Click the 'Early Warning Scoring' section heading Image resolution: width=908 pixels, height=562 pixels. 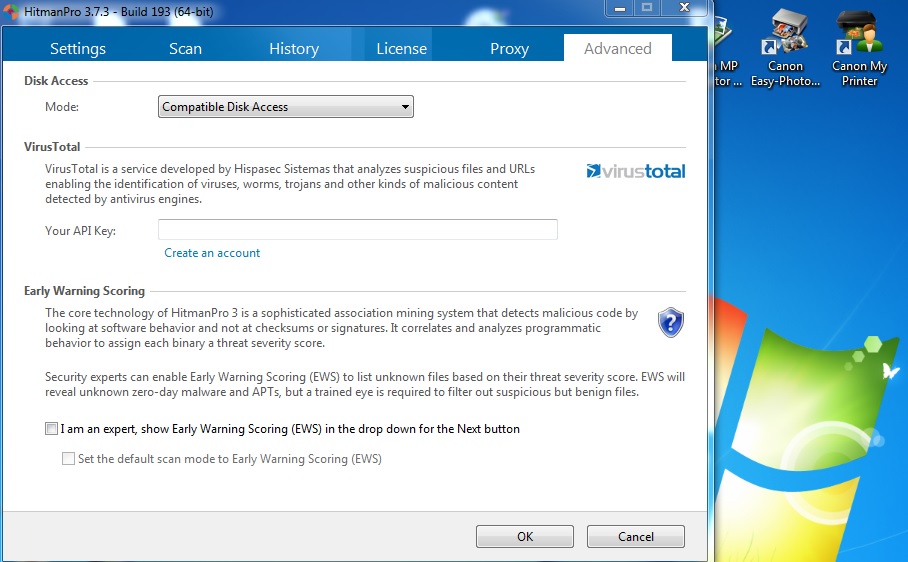pyautogui.click(x=85, y=291)
